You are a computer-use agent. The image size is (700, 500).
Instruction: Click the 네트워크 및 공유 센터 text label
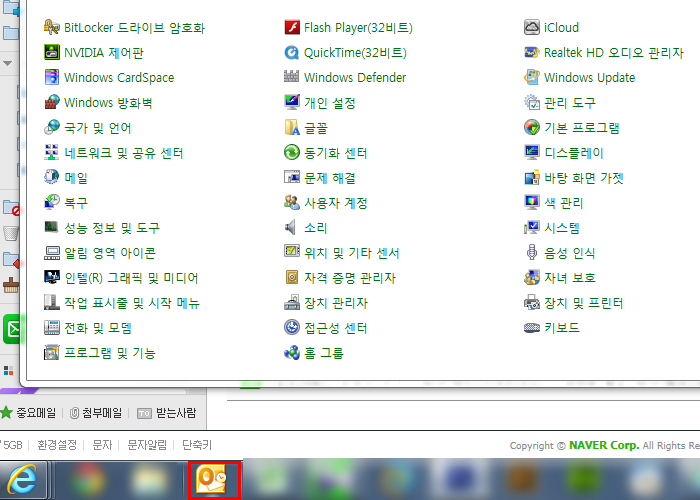124,153
